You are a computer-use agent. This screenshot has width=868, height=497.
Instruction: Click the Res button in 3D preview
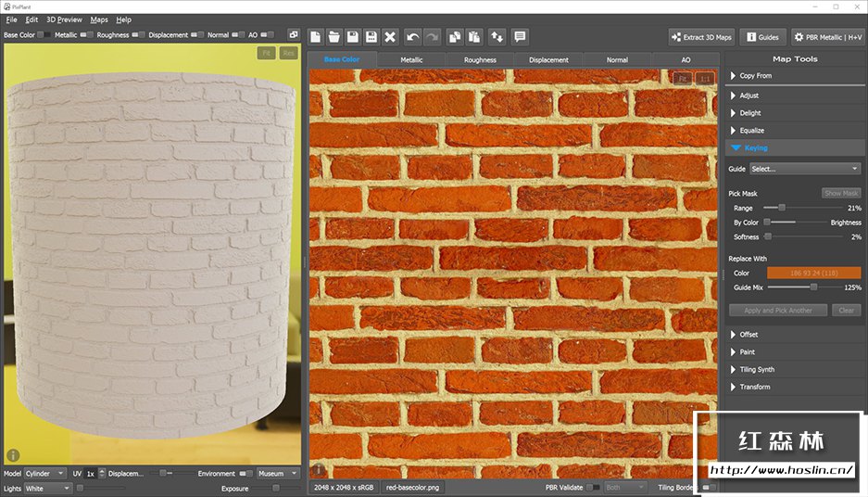[x=288, y=53]
